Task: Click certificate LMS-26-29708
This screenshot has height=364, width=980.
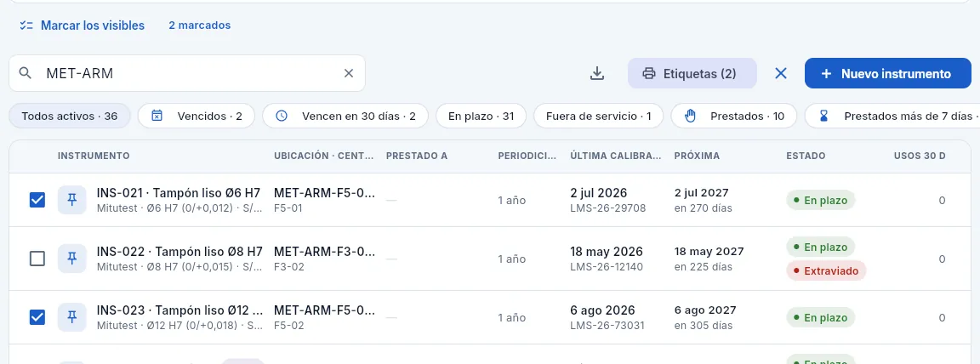Action: click(x=608, y=208)
